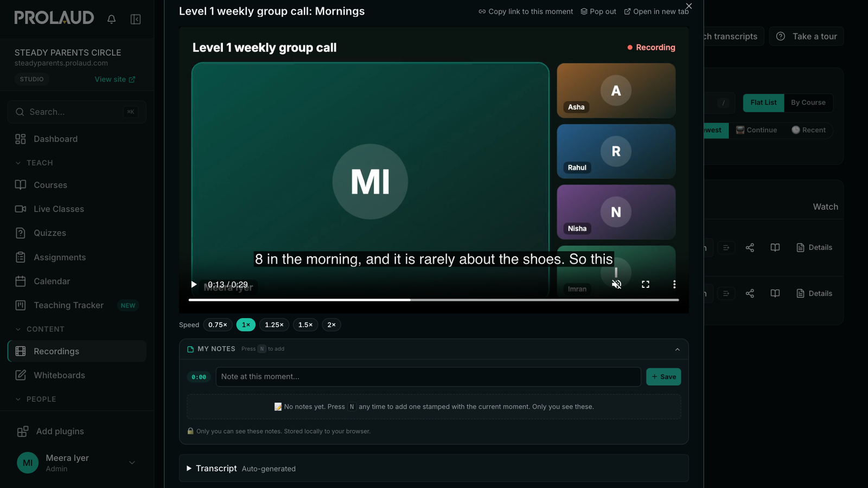Collapse the sidebar panel icon
The height and width of the screenshot is (488, 868).
tap(136, 19)
